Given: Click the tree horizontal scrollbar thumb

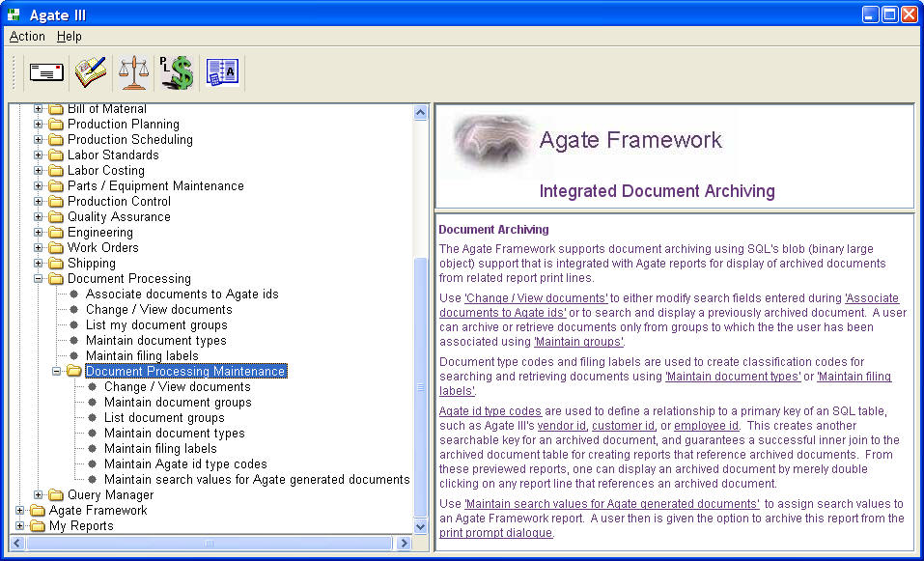Looking at the screenshot, I should [x=210, y=544].
